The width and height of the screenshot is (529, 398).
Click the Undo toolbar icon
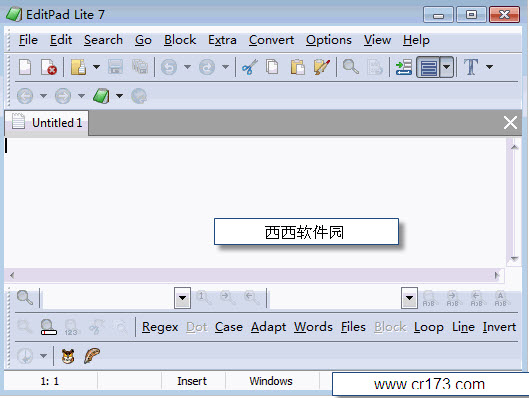pos(169,67)
